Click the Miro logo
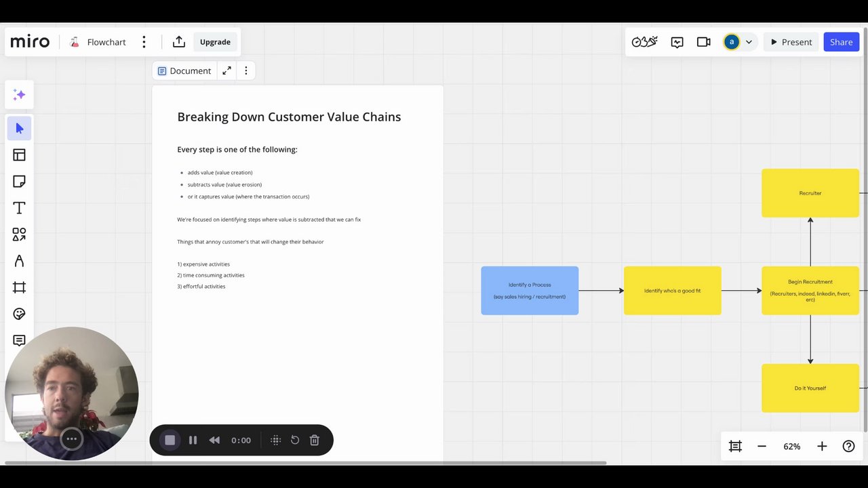Viewport: 868px width, 488px height. click(x=30, y=42)
